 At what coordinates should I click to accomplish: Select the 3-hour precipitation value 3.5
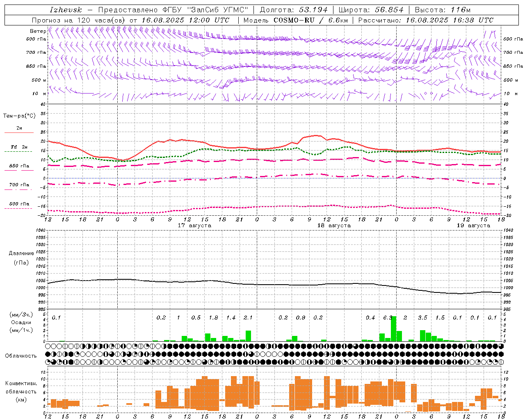(x=422, y=318)
